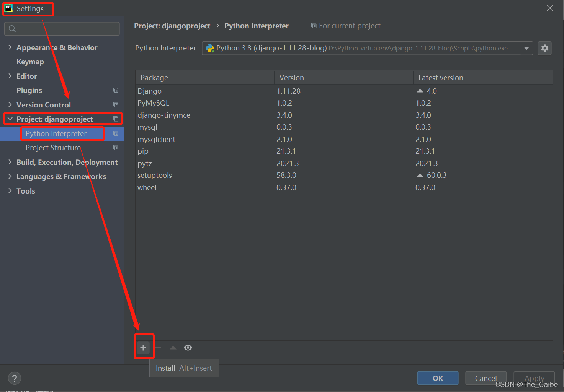Viewport: 564px width, 392px height.
Task: Click pytz version 2021.3 cell
Action: coord(288,163)
